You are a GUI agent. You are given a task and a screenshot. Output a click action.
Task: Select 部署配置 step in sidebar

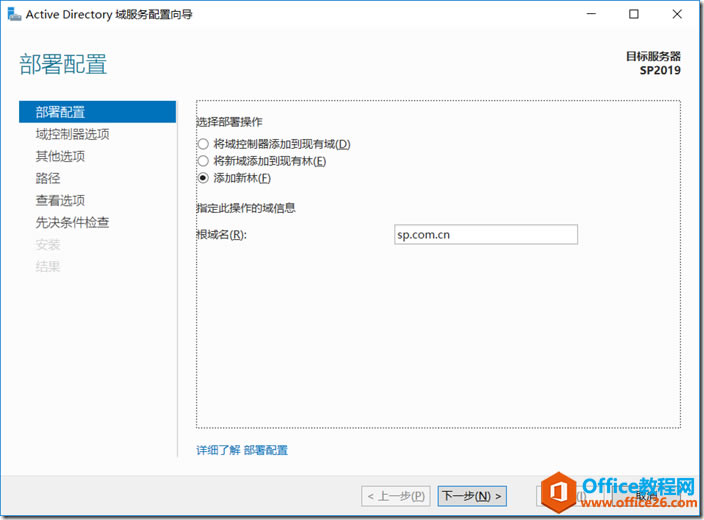point(97,112)
